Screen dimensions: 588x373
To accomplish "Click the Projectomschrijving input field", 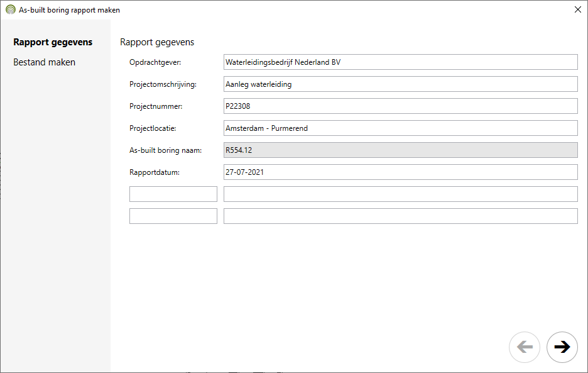I will (x=401, y=84).
